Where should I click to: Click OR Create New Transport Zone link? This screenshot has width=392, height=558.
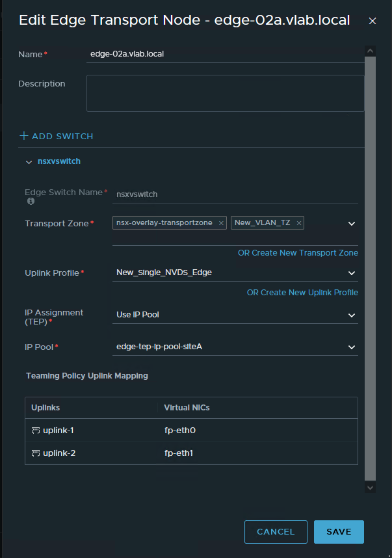[x=298, y=253]
